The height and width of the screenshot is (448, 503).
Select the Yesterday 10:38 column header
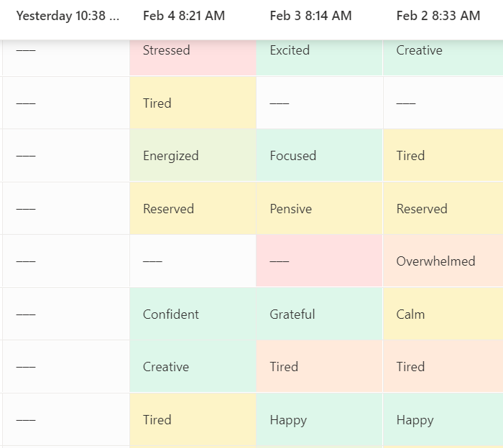pyautogui.click(x=68, y=15)
